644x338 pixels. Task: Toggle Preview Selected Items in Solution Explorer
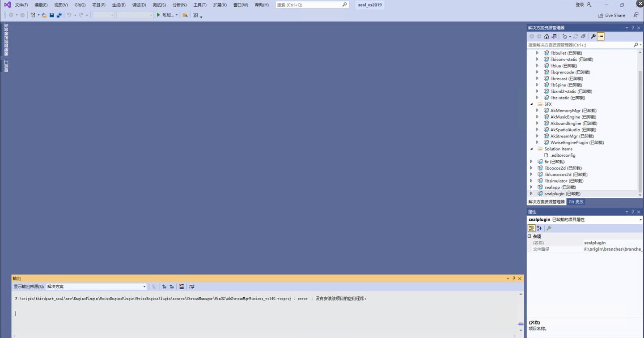(x=600, y=36)
